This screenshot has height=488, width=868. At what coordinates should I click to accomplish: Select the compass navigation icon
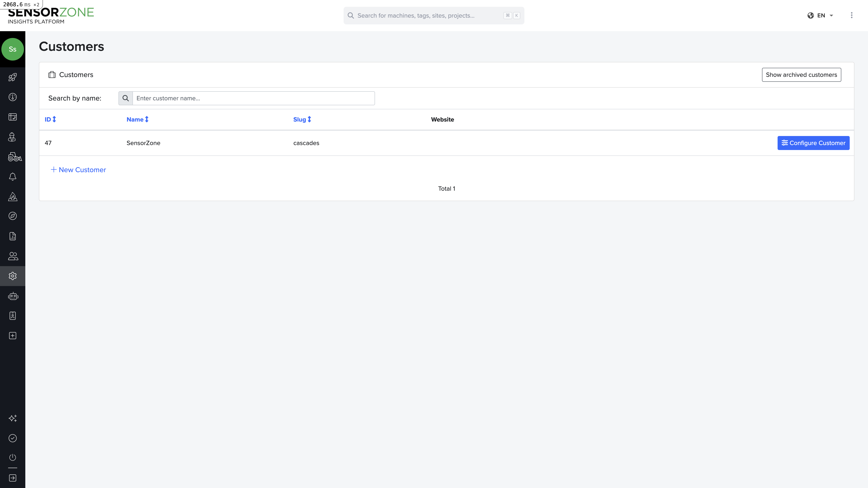(x=12, y=216)
